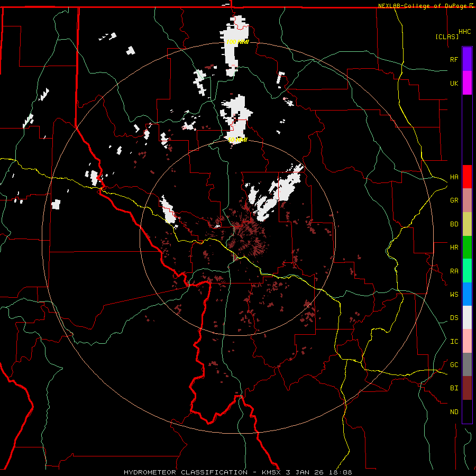Click the GR legend label

pyautogui.click(x=454, y=200)
